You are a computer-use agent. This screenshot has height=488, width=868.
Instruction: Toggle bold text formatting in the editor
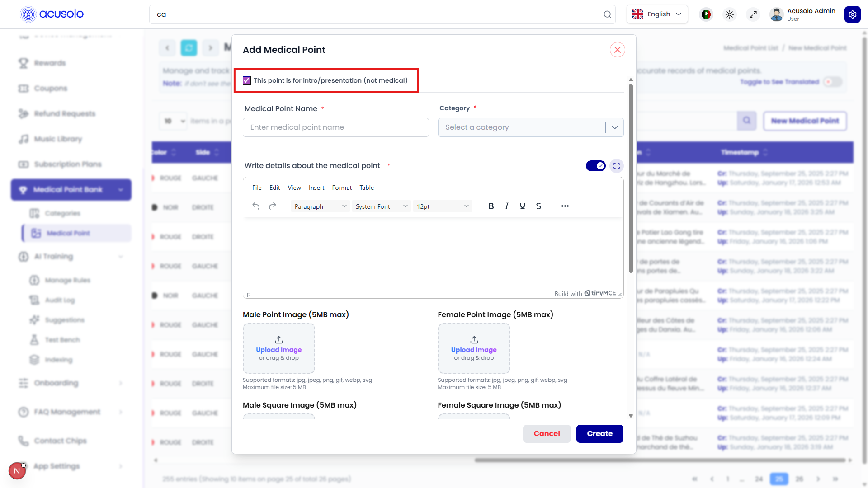click(x=491, y=206)
